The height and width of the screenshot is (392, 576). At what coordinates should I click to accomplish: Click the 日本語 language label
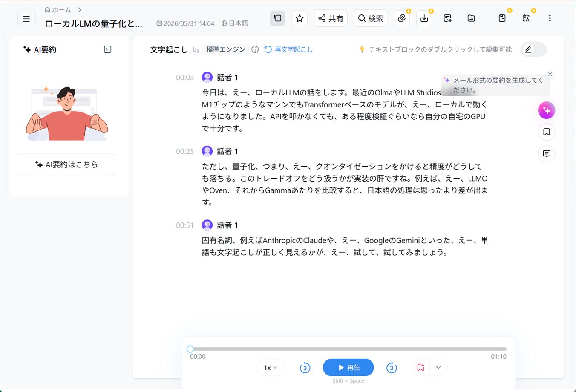pyautogui.click(x=235, y=23)
